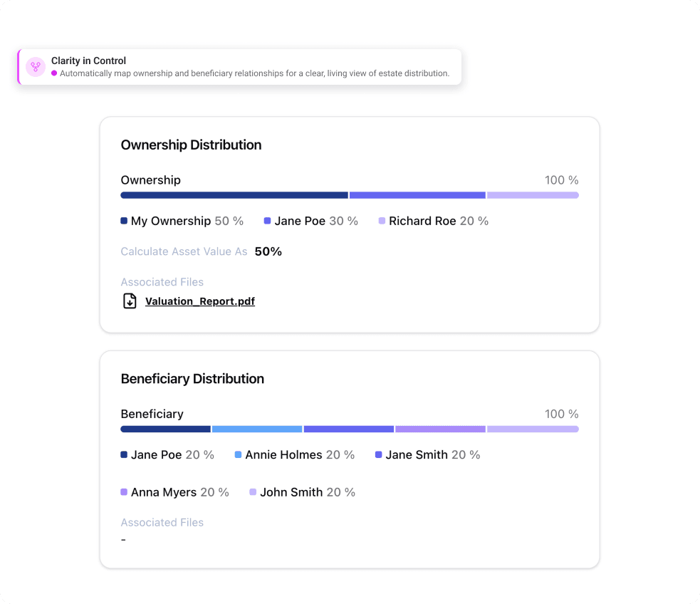Click the Annie Holmes light blue legend swatch
Viewport: 700px width, 604px height.
[238, 454]
